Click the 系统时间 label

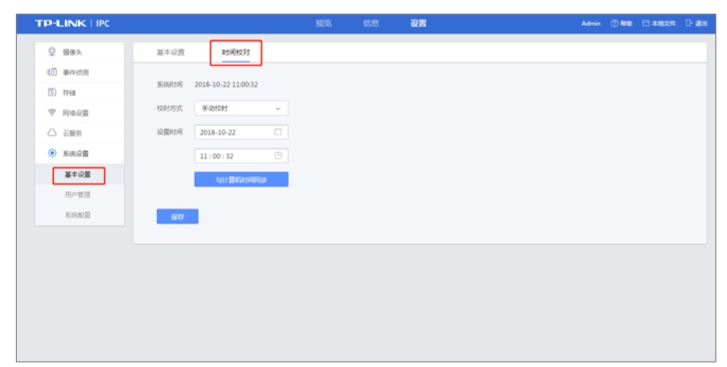coord(170,84)
